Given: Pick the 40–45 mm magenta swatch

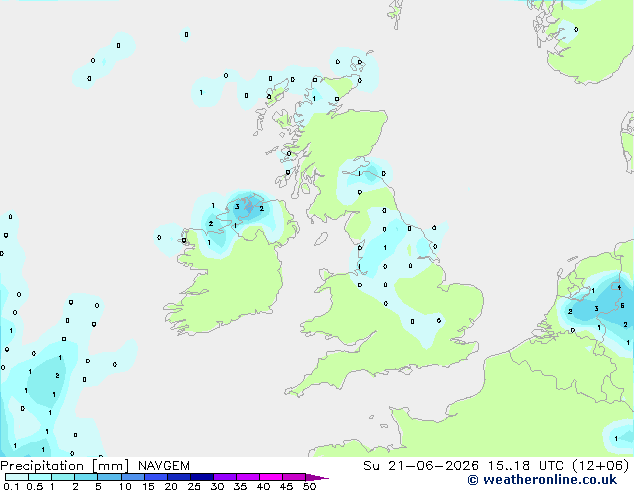Looking at the screenshot, I should [x=271, y=477].
